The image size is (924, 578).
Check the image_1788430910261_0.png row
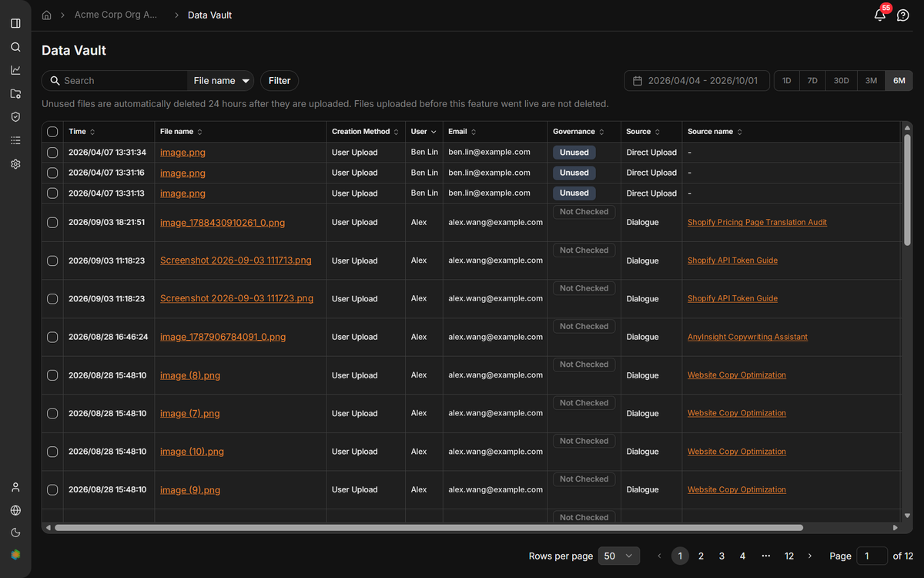pos(52,222)
